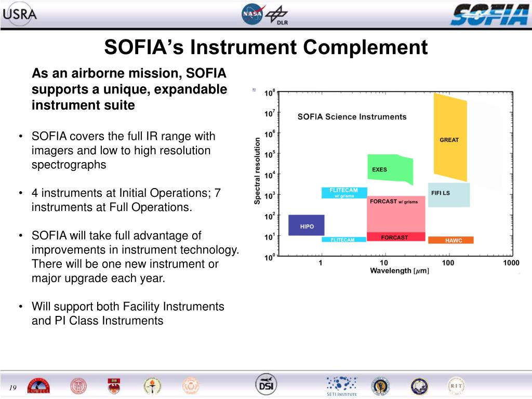Click the DSI aircraft logo
This screenshot has width=532, height=399.
click(x=266, y=385)
